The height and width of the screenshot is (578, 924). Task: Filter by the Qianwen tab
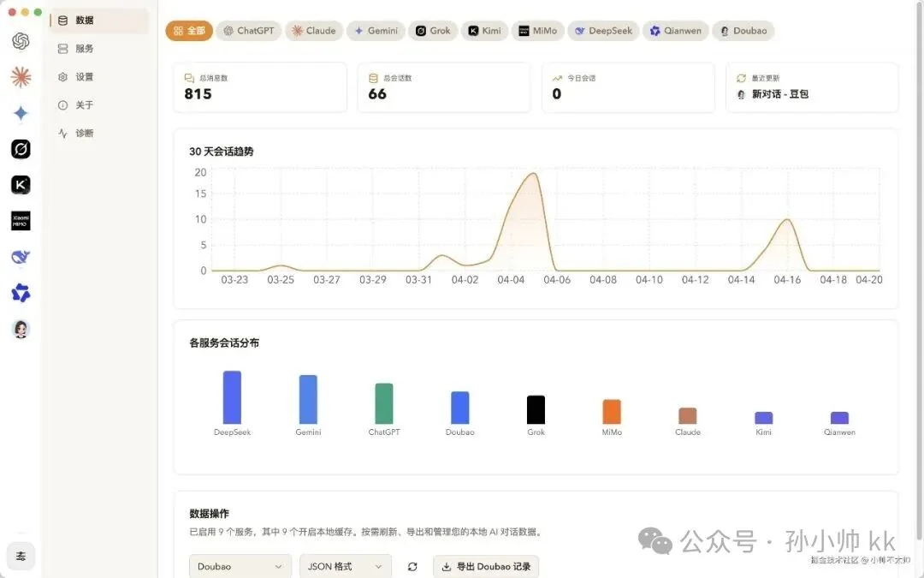(676, 31)
